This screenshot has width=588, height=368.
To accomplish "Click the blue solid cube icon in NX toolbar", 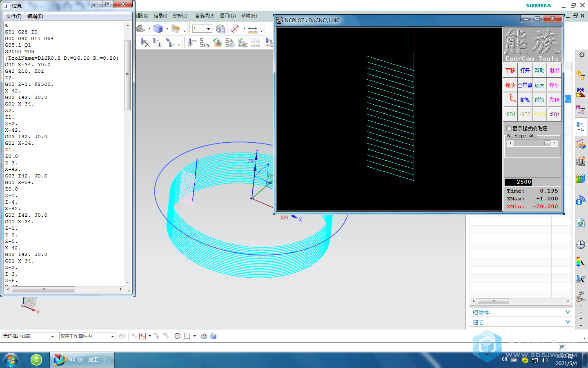I will [x=158, y=29].
